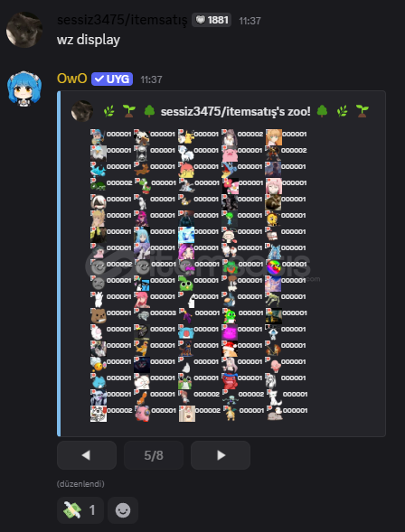Click the UYG verified app badge
Image resolution: width=405 pixels, height=532 pixels.
click(x=112, y=79)
